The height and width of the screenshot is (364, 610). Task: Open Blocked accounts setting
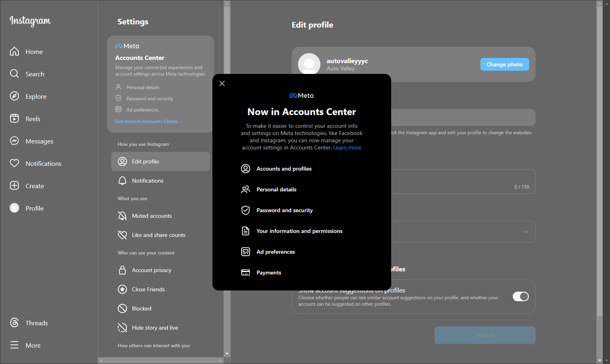[x=160, y=308]
